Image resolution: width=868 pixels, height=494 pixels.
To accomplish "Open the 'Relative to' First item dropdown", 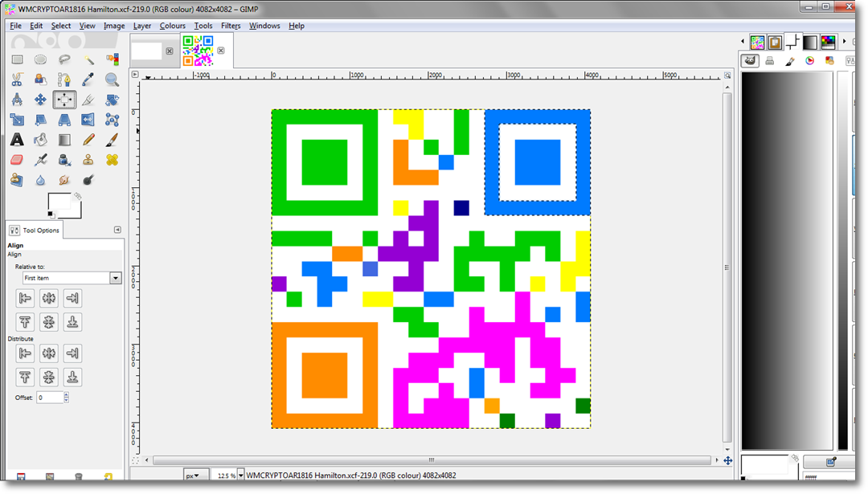I will pos(72,278).
